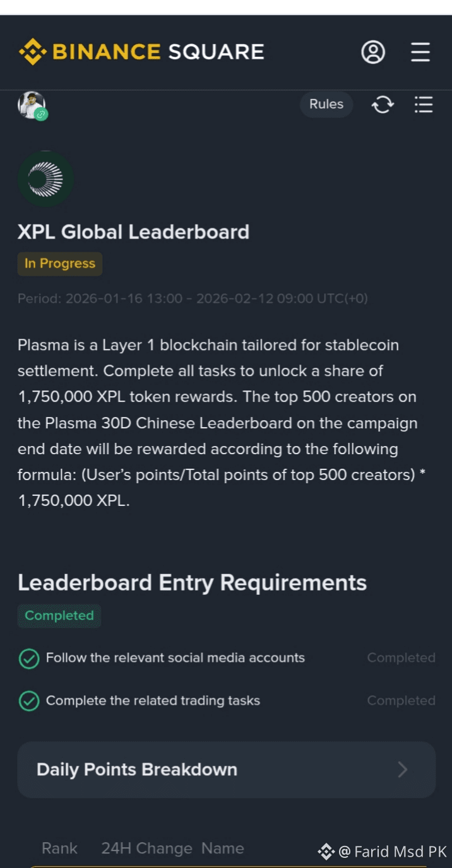Click the Binance watermark icon near Farid Msd PK
Viewport: 452px width, 868px height.
326,852
